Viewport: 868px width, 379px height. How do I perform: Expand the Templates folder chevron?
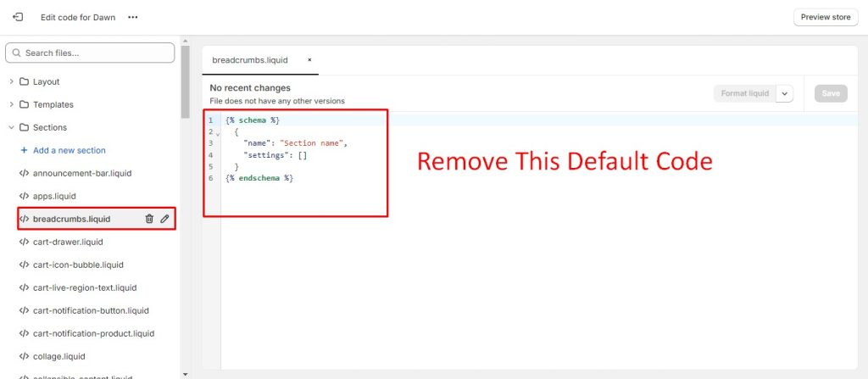pyautogui.click(x=11, y=105)
